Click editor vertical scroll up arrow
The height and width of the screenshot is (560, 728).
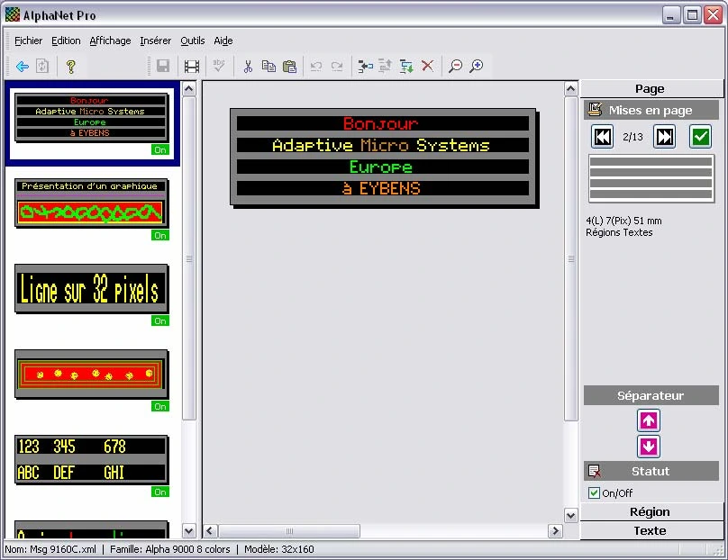pos(570,88)
